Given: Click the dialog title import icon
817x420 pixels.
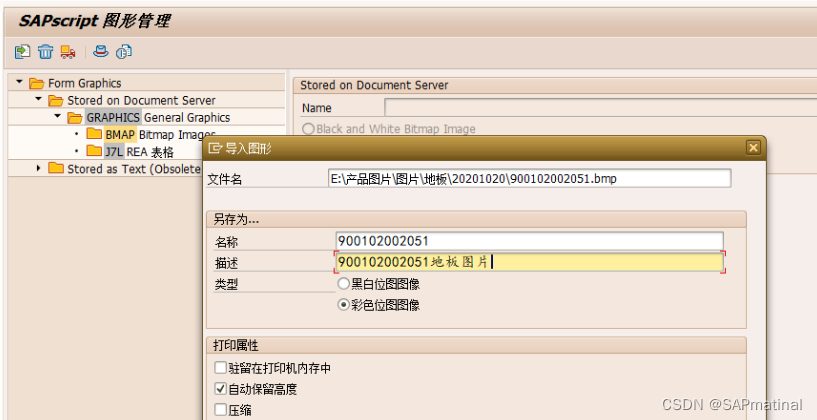Looking at the screenshot, I should 215,149.
